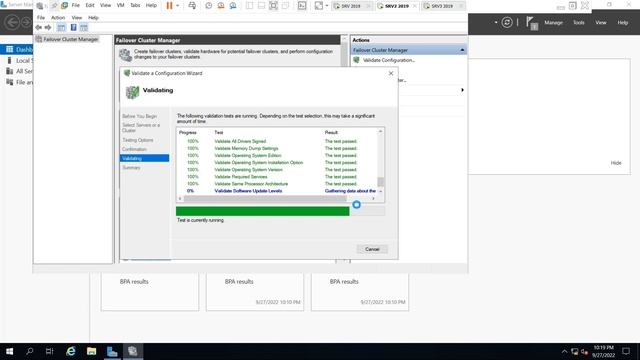This screenshot has height=360, width=640.
Task: Open the VMware VM menu
Action: pyautogui.click(x=120, y=5)
